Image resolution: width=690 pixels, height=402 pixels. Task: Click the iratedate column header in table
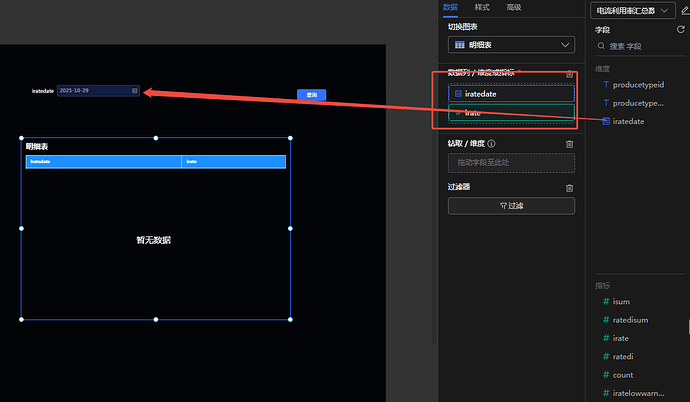pyautogui.click(x=102, y=162)
